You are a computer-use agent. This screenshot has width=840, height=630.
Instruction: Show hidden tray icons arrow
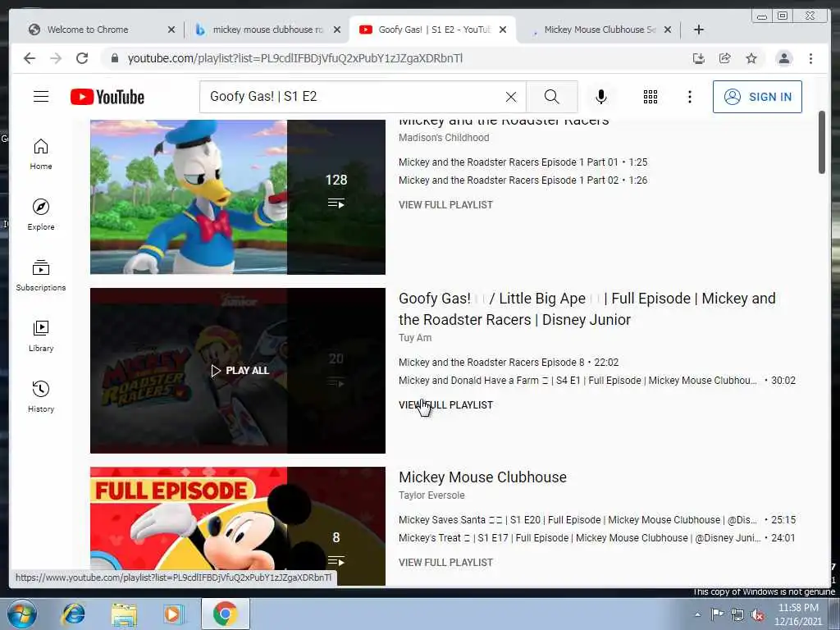[x=697, y=614]
